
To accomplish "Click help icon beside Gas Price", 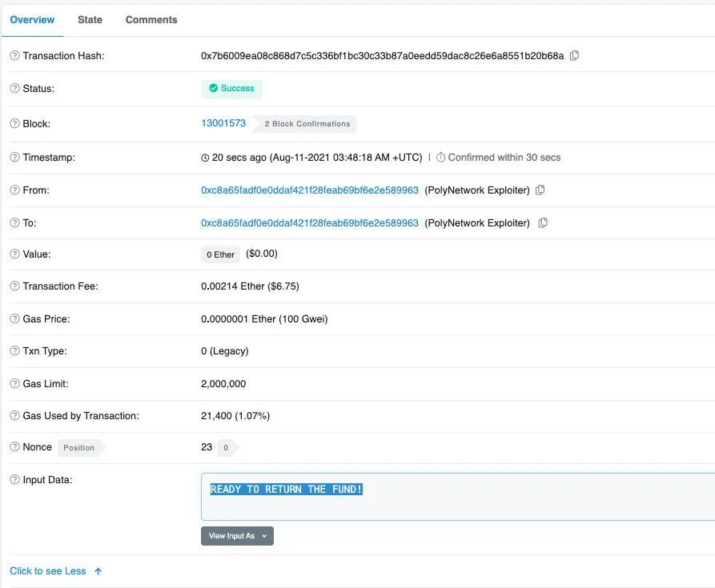I will pyautogui.click(x=15, y=319).
